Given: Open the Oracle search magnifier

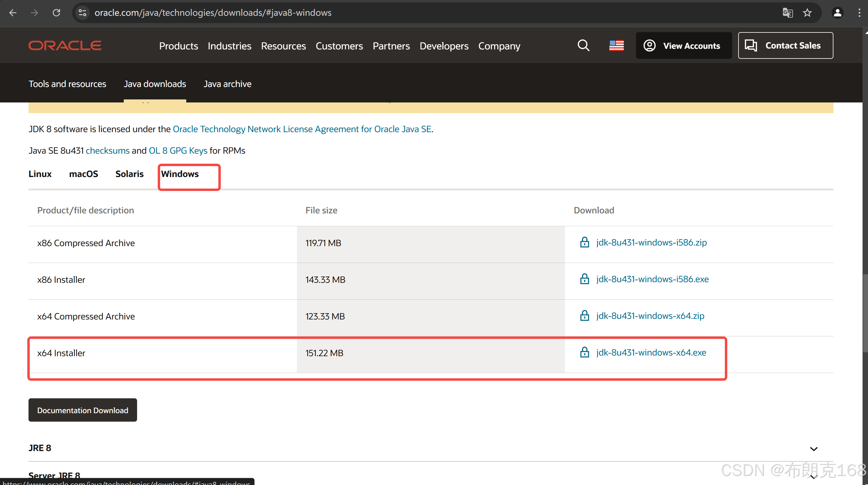Looking at the screenshot, I should [583, 45].
